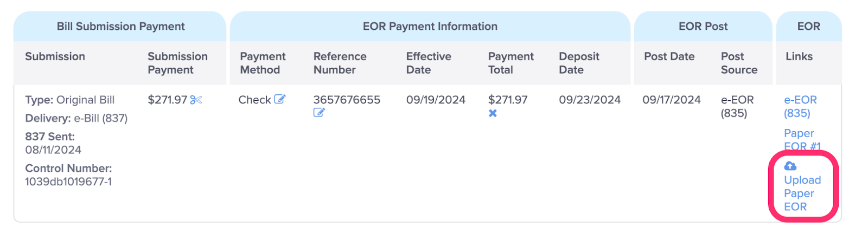Select the Bill Submission Payment header
This screenshot has width=868, height=233.
point(120,26)
